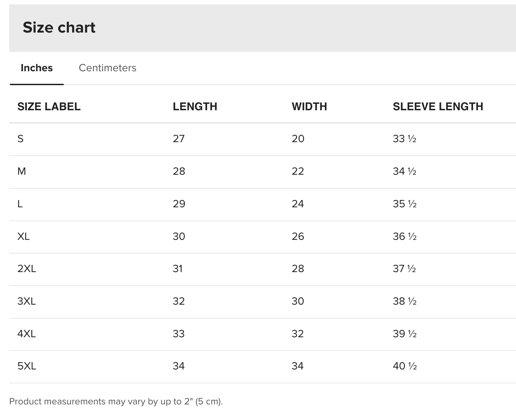Image resolution: width=516 pixels, height=420 pixels.
Task: Click the product measurements disclaimer text
Action: [x=116, y=402]
